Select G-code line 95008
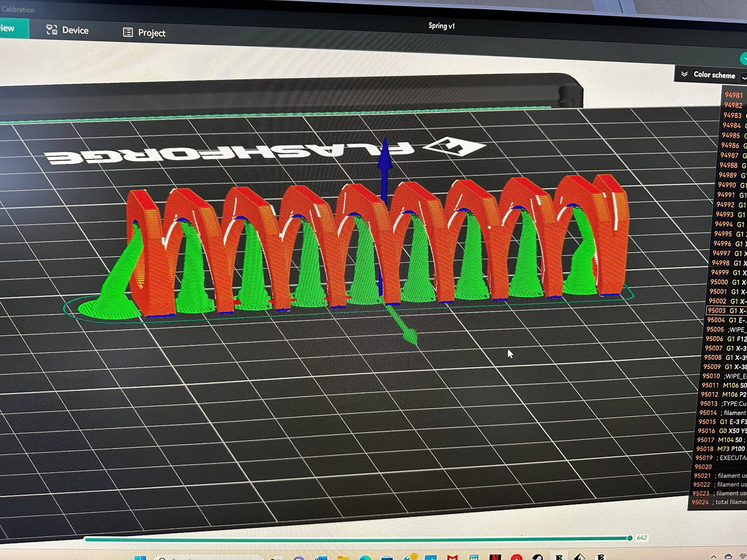 pyautogui.click(x=725, y=357)
